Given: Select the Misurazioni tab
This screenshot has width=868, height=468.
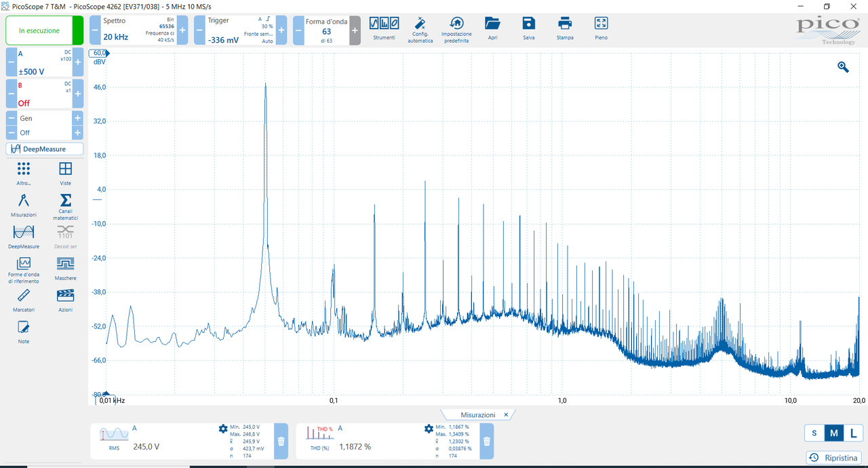Looking at the screenshot, I should pyautogui.click(x=477, y=414).
